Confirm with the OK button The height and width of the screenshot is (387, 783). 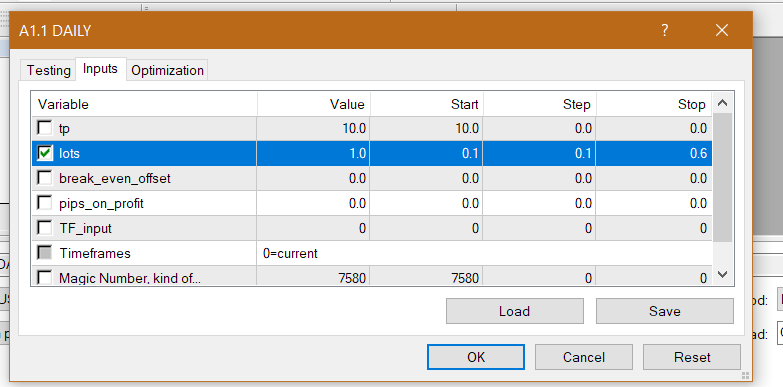(x=476, y=357)
